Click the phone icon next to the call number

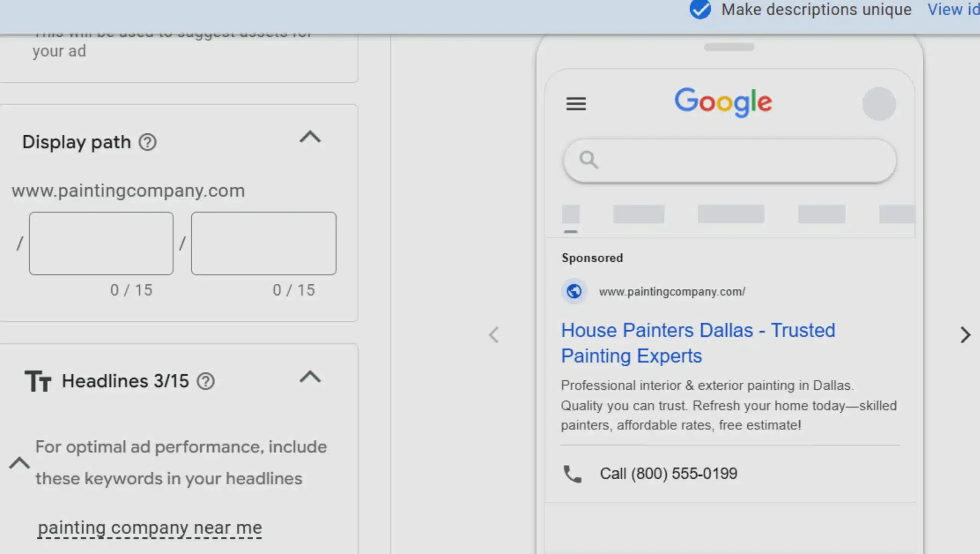572,474
